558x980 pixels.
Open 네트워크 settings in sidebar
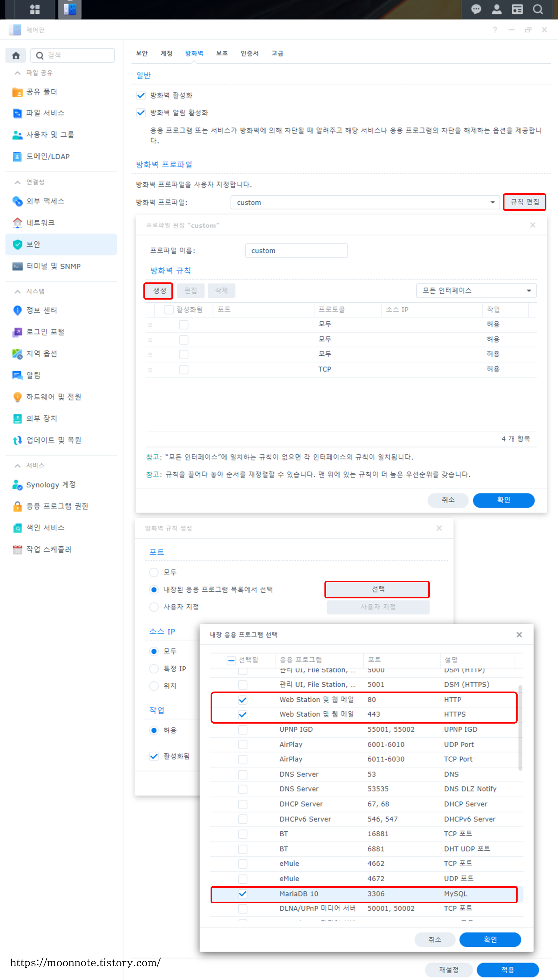pyautogui.click(x=40, y=223)
